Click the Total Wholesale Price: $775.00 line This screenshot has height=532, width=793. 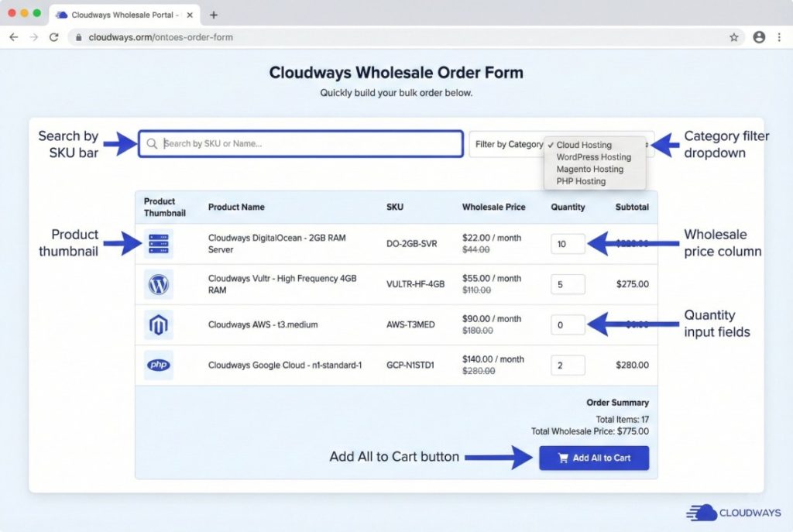click(589, 431)
